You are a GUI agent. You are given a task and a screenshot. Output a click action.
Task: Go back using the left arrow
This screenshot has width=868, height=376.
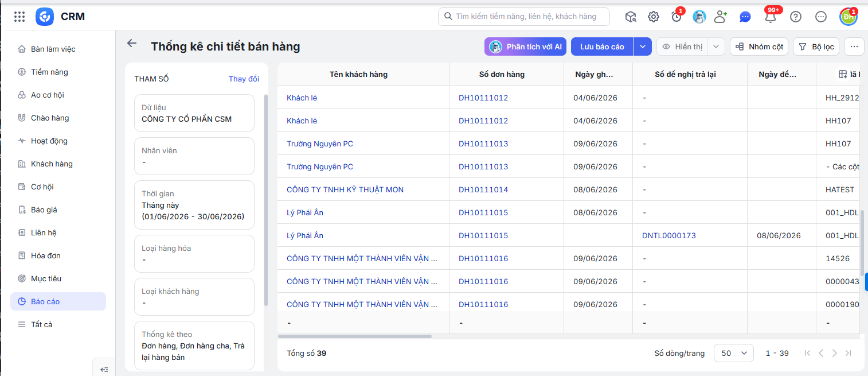[132, 44]
